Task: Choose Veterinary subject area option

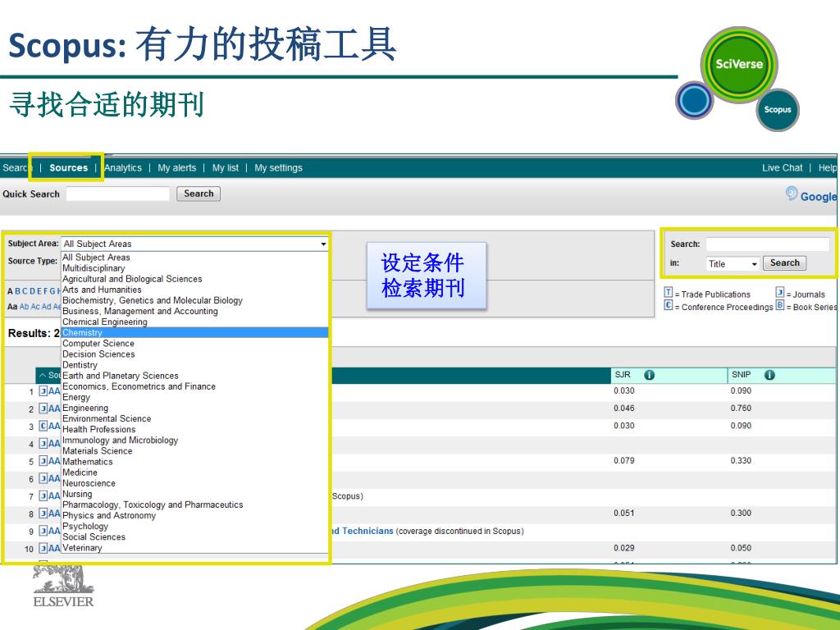Action: 194,547
